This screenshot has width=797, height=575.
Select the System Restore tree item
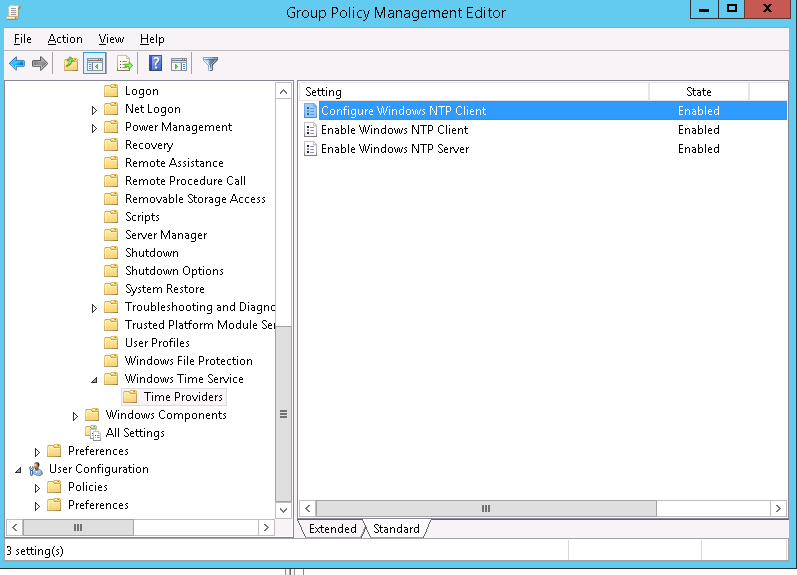click(x=165, y=289)
